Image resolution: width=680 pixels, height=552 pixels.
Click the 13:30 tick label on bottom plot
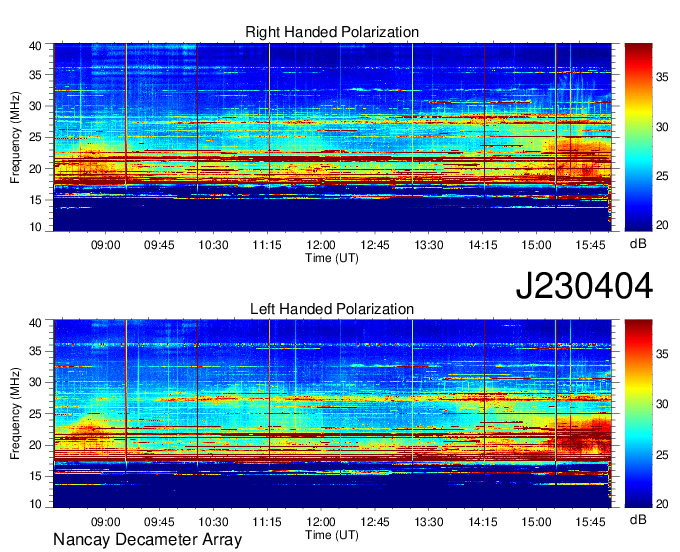point(429,522)
